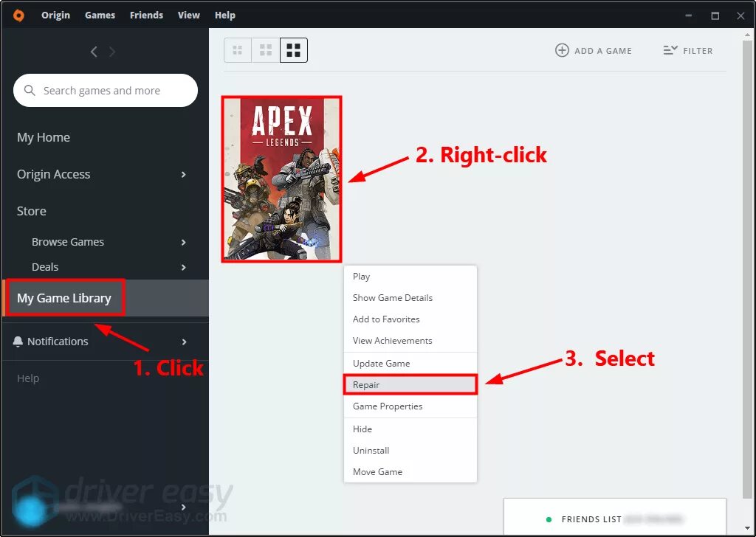Open Notifications in sidebar
Viewport: 756px width, 537px height.
(58, 342)
